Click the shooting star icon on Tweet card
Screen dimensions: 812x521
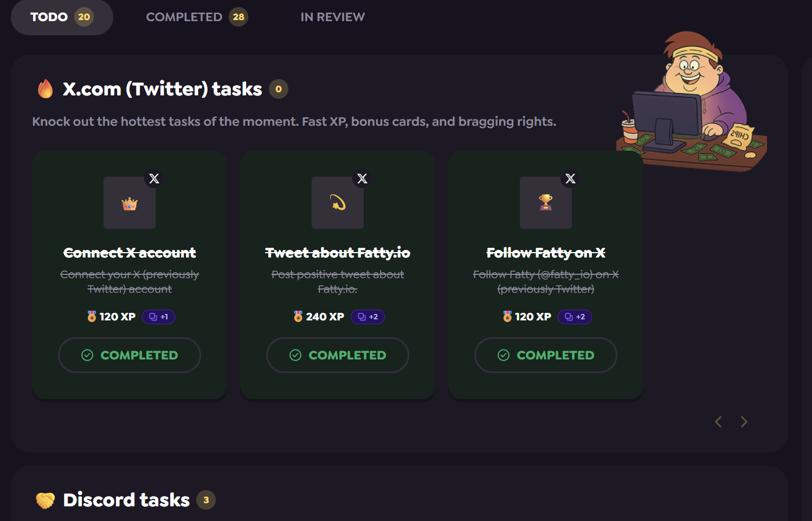point(338,203)
